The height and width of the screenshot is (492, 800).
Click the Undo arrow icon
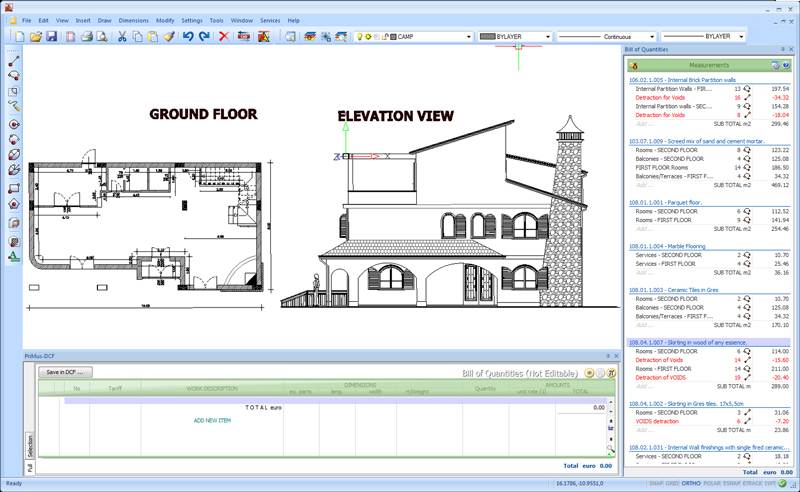[x=188, y=37]
